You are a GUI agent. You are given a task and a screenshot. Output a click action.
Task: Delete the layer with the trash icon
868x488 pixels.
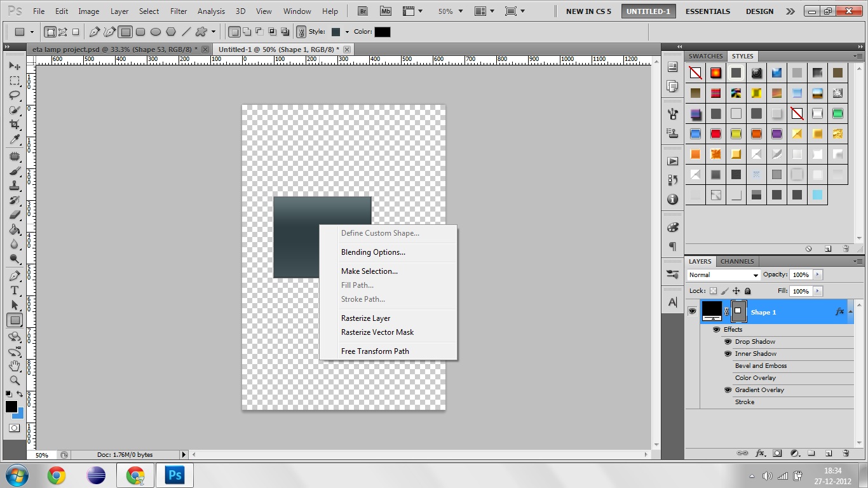point(846,454)
